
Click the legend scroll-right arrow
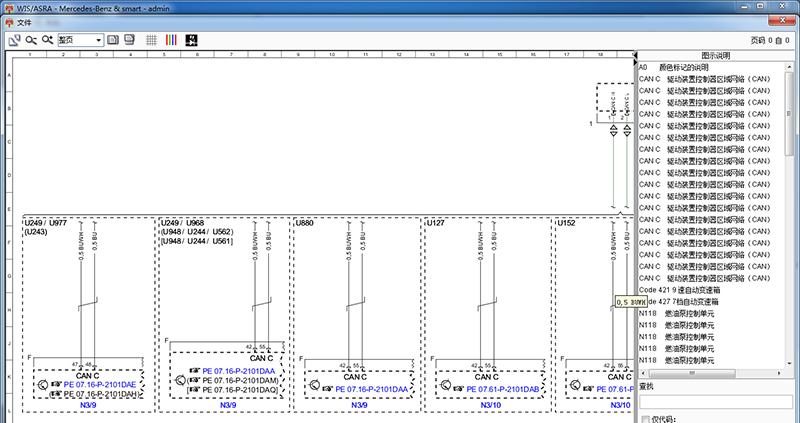[780, 374]
